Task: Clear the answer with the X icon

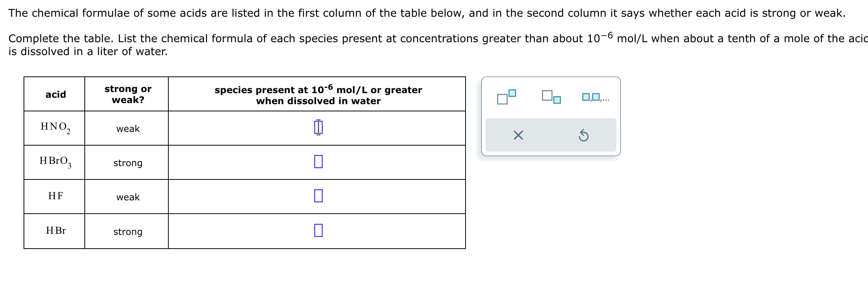Action: click(x=519, y=136)
